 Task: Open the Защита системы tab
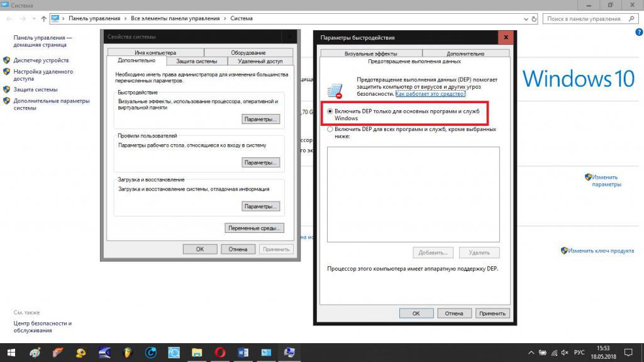197,61
